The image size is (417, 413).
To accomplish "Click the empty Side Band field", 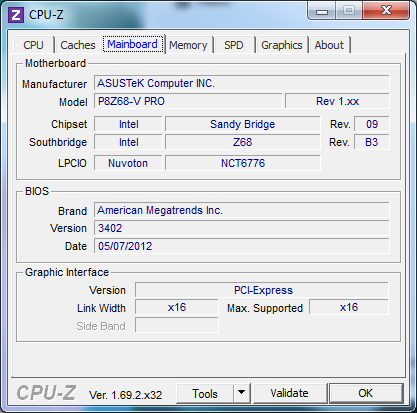I will coord(177,325).
